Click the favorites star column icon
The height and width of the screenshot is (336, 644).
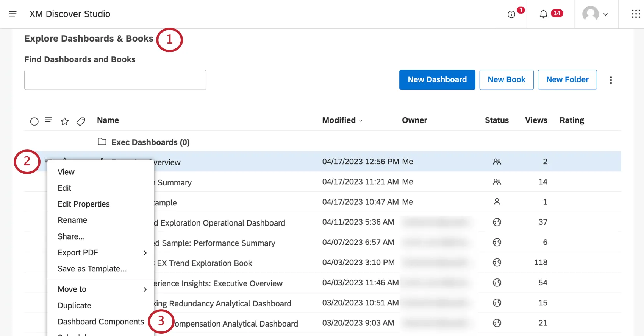65,121
